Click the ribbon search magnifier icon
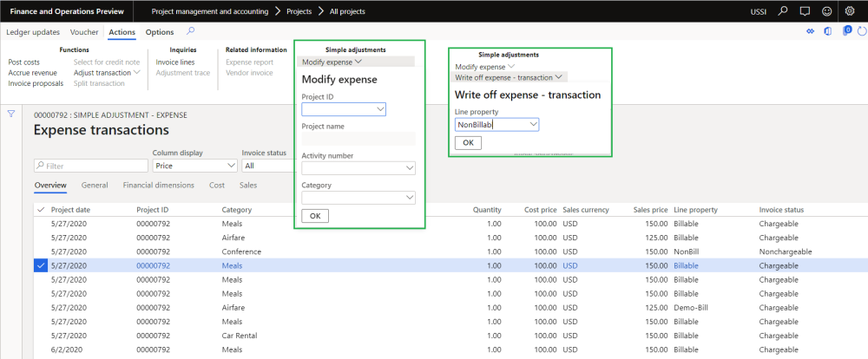 [191, 31]
